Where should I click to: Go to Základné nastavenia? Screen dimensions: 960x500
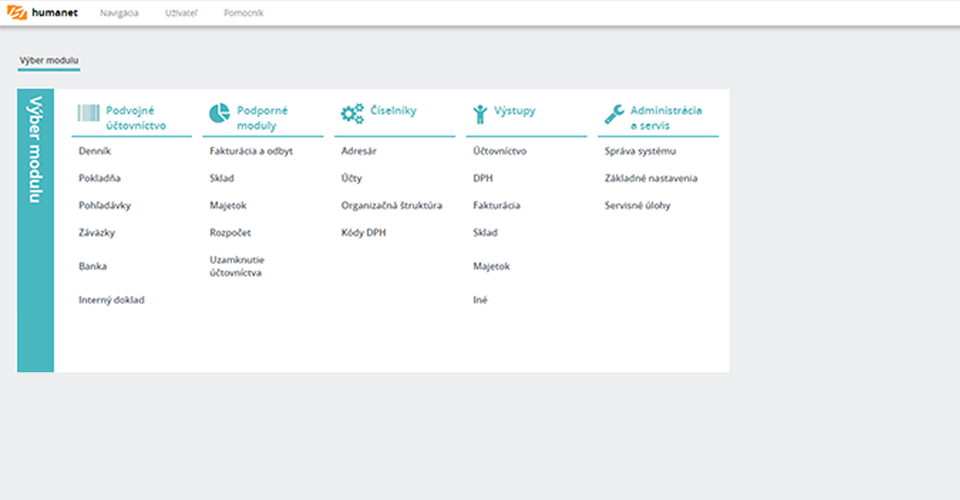[651, 178]
